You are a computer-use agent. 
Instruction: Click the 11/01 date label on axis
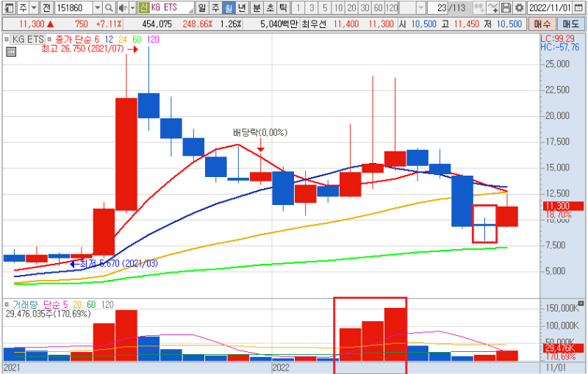pos(556,367)
